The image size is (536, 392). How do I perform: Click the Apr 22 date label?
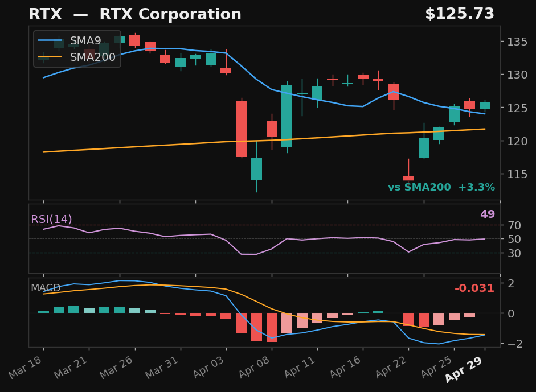click(x=391, y=367)
